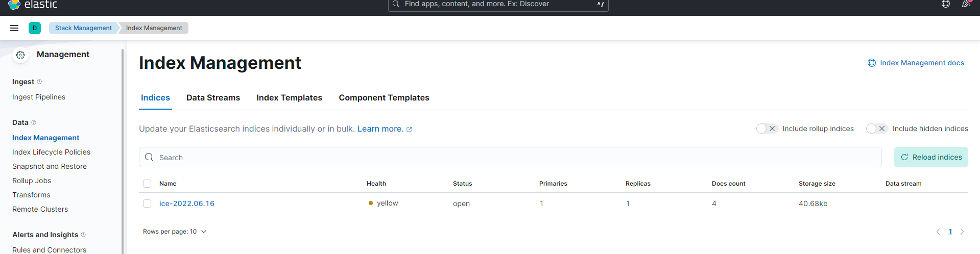Screen dimensions: 980x254
Task: Expand the Rows per page dropdown
Action: click(x=175, y=232)
